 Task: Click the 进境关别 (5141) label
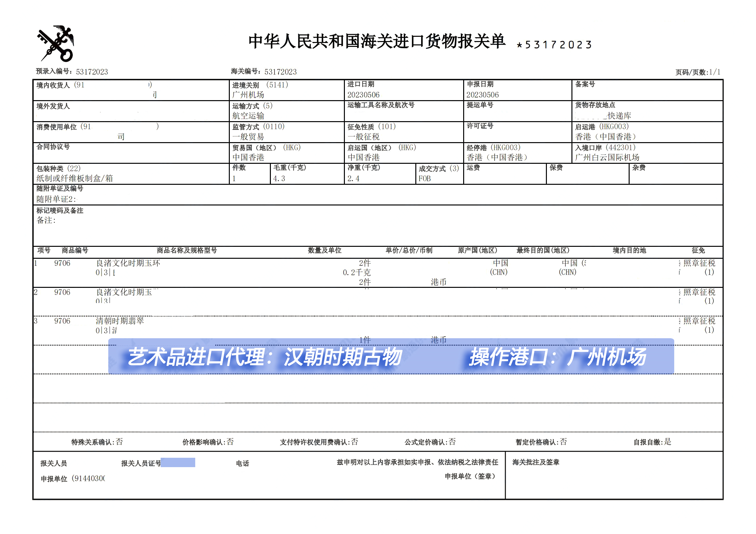(x=260, y=85)
